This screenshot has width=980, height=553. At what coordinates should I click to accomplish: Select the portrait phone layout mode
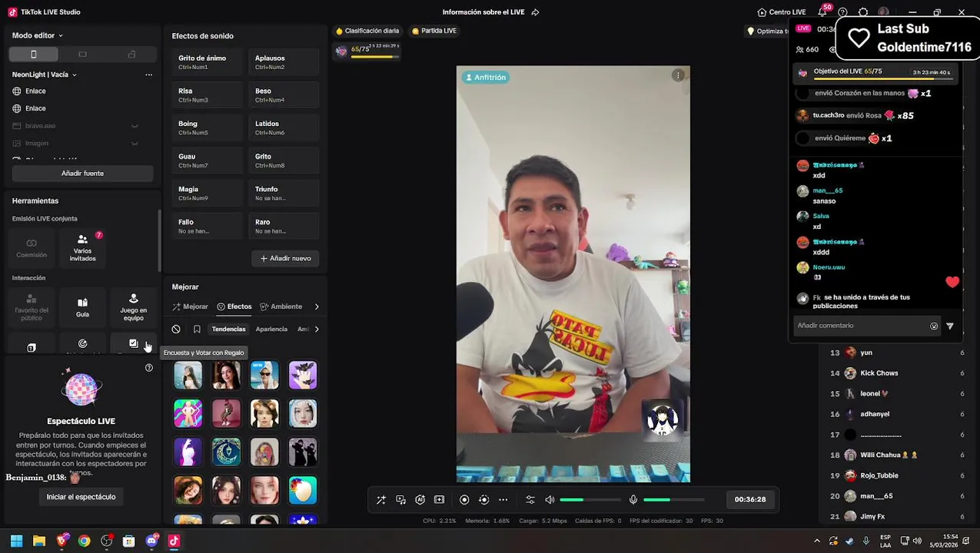pos(33,55)
